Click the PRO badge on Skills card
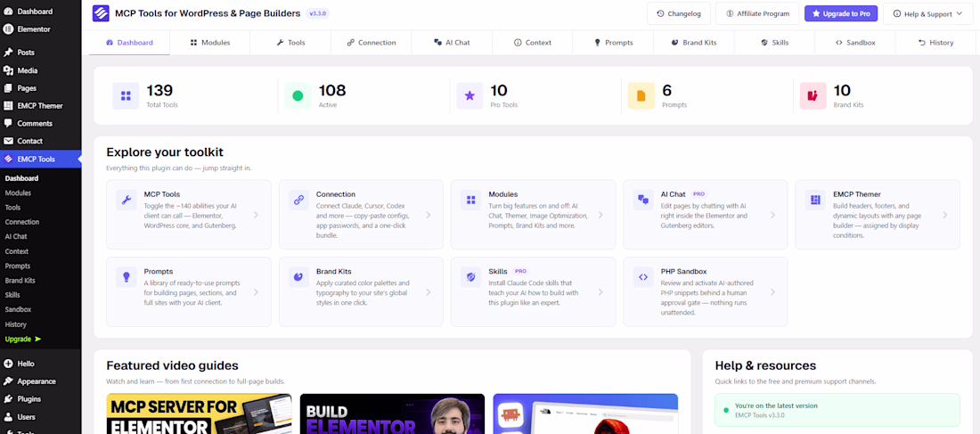This screenshot has height=434, width=980. 520,272
